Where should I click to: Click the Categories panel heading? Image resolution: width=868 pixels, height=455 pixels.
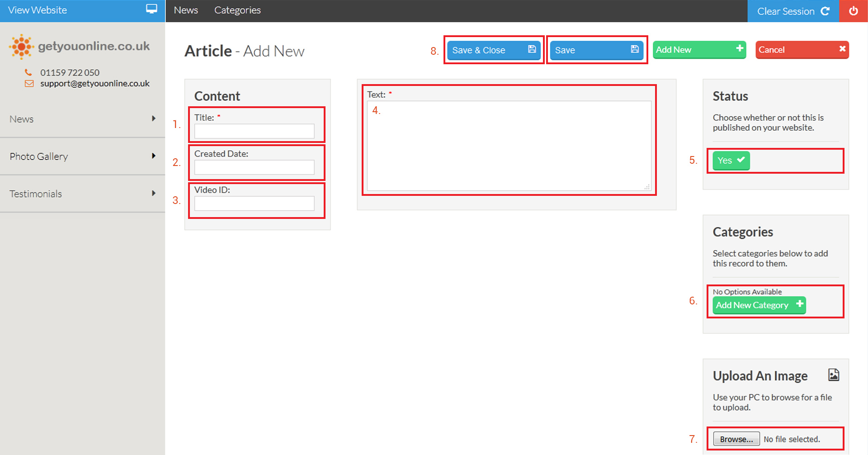(743, 232)
